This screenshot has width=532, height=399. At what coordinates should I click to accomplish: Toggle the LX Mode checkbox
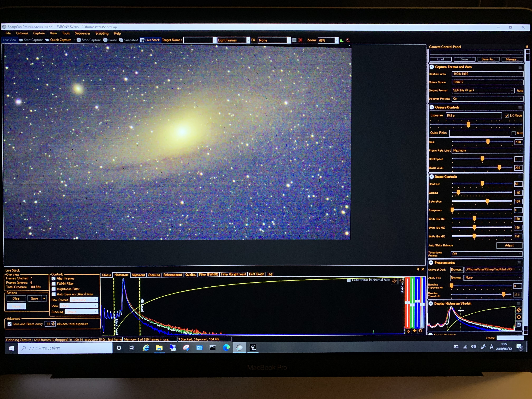click(507, 116)
